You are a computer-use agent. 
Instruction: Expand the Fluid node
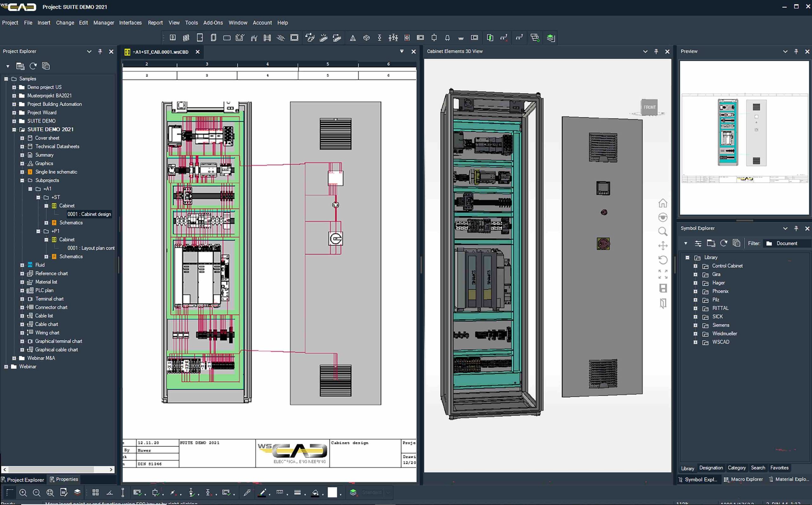click(22, 265)
